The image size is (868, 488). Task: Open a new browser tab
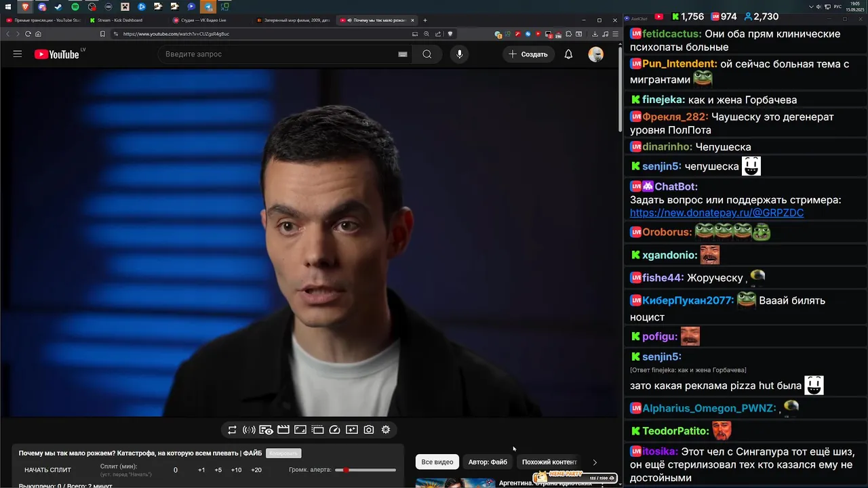click(425, 20)
